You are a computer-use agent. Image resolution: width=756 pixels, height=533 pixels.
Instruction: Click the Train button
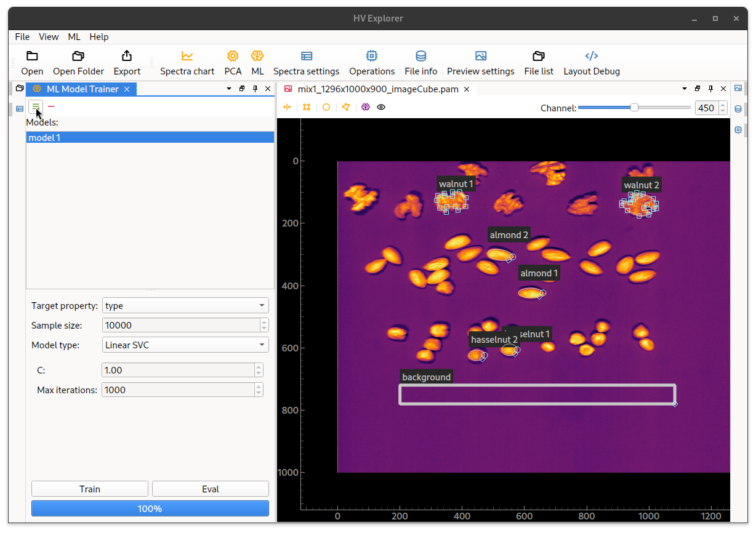tap(89, 489)
